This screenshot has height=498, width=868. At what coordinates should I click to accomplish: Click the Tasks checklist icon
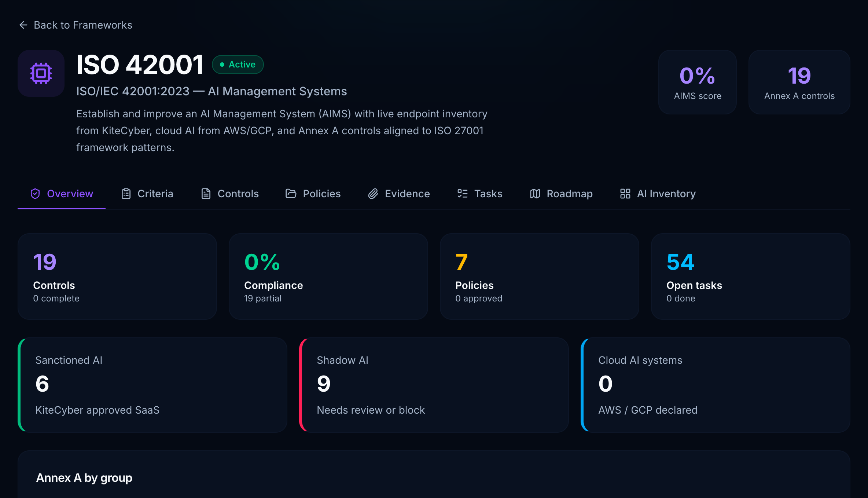point(463,194)
